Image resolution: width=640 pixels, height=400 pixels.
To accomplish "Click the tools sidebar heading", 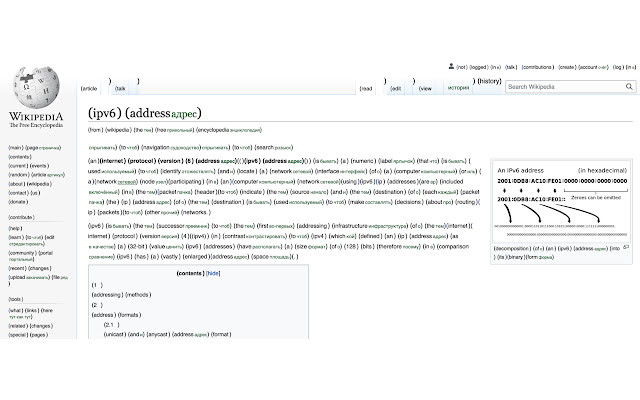I will tap(16, 299).
